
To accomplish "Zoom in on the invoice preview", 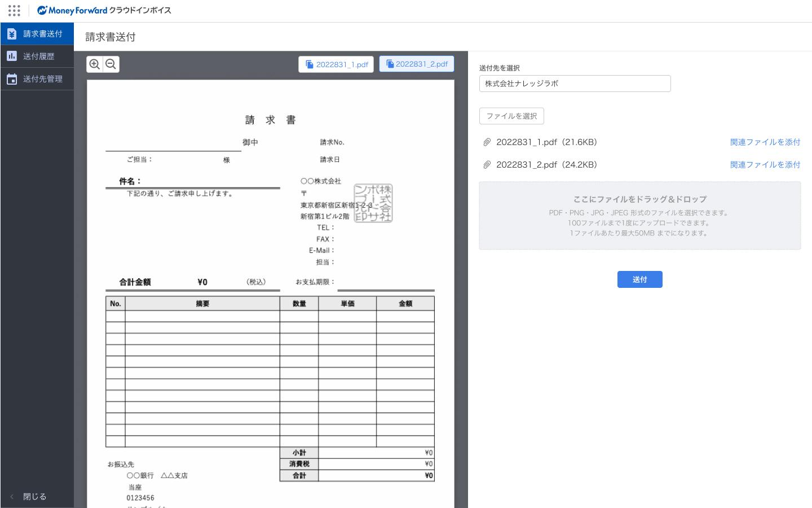I will click(x=95, y=64).
